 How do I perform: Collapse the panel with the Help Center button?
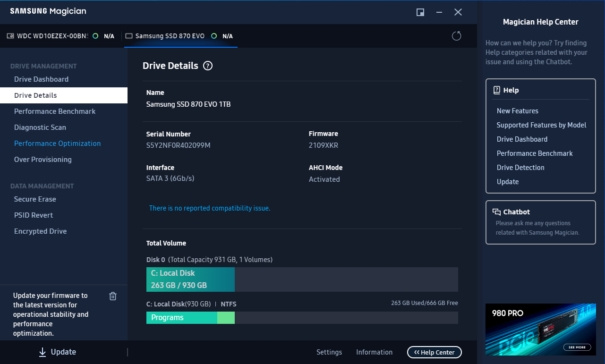pyautogui.click(x=435, y=352)
